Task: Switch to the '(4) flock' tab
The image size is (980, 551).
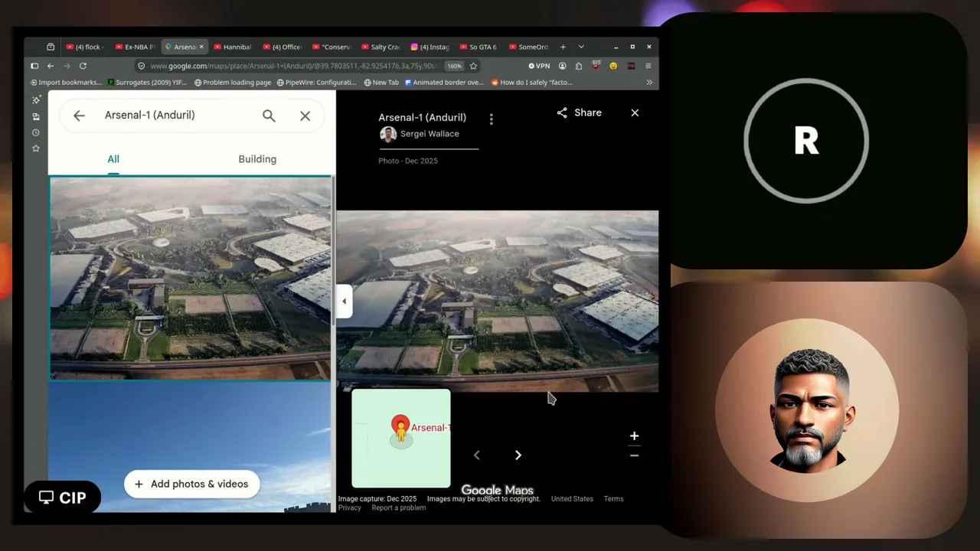Action: [x=85, y=47]
